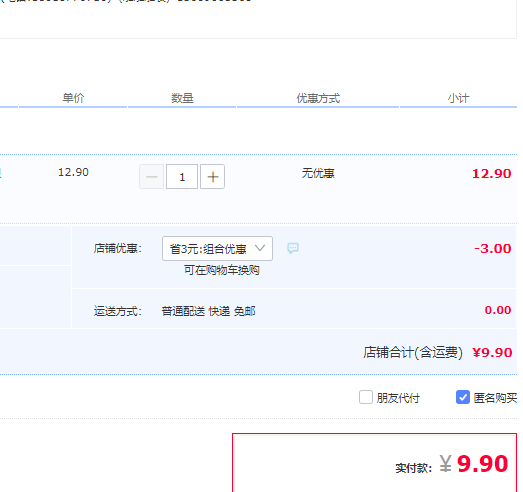The height and width of the screenshot is (492, 523).
Task: Click the 店铺合计(含运费) ¥9.90 total
Action: pyautogui.click(x=438, y=352)
